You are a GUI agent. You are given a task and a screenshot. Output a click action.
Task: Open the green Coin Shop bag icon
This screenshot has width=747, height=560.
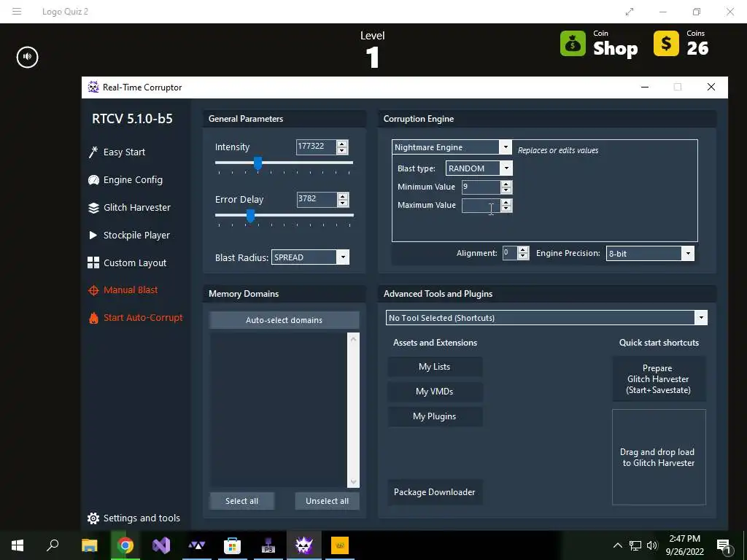[x=573, y=44]
